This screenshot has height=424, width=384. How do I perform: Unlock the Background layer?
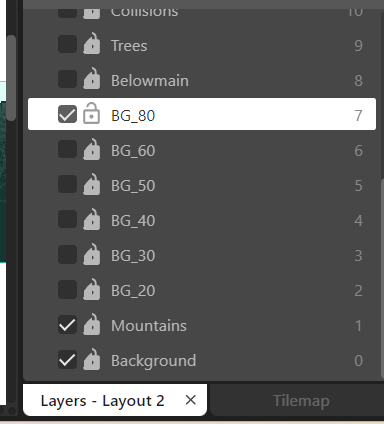click(91, 359)
